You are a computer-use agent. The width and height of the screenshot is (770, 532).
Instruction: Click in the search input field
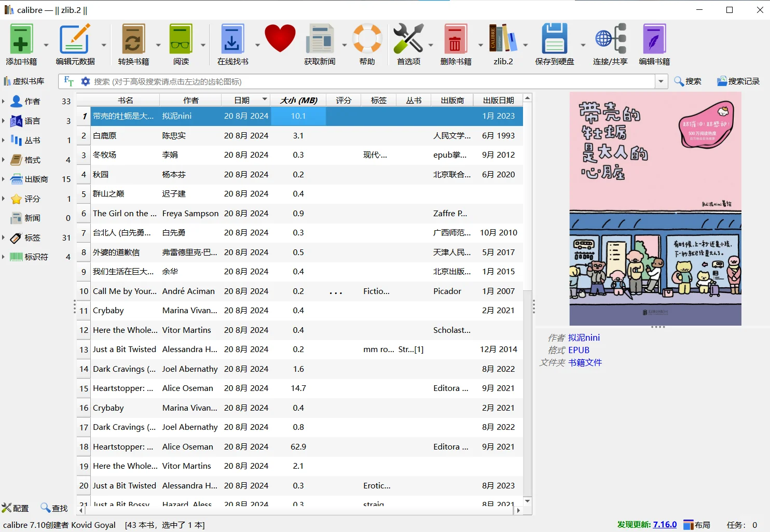click(373, 81)
